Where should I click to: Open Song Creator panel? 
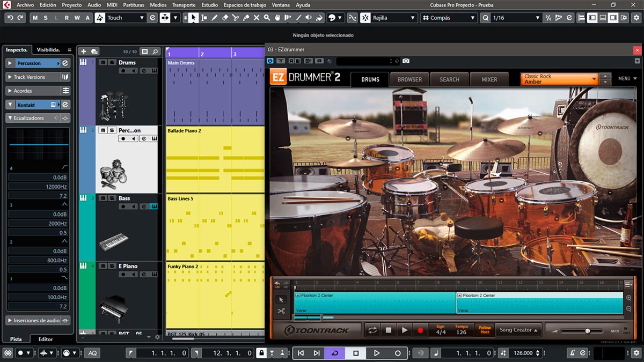(x=518, y=330)
